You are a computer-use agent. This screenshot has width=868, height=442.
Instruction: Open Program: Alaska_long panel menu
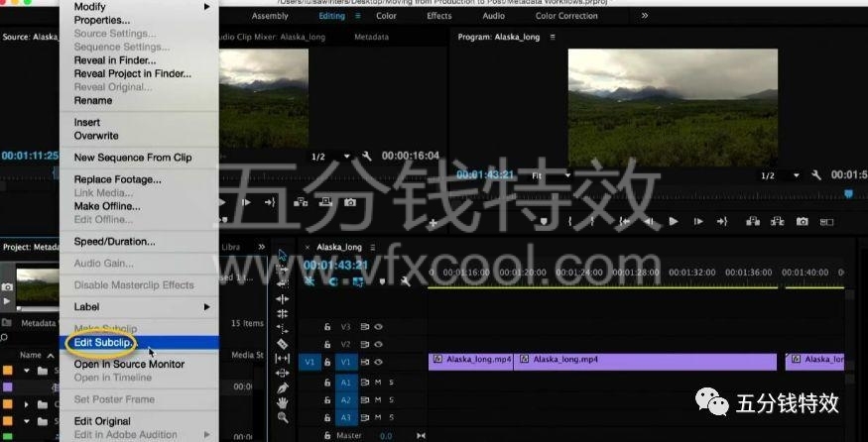tap(553, 37)
